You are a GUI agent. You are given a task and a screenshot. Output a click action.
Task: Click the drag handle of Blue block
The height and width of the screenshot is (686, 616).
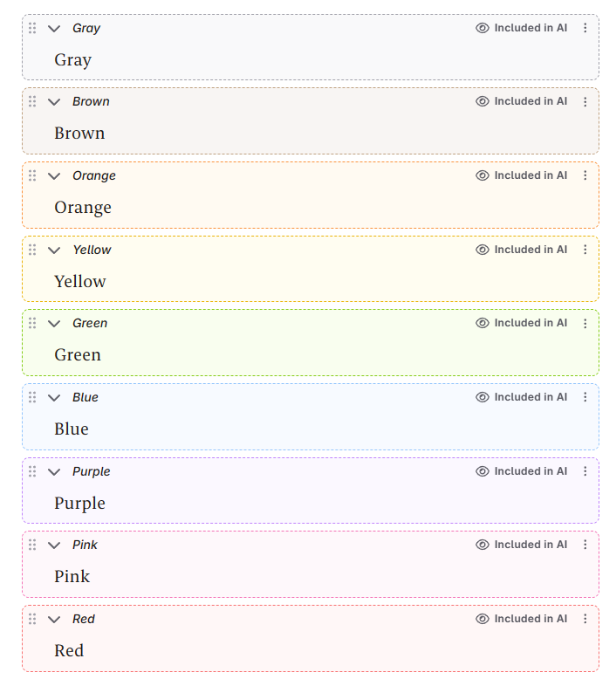pos(32,397)
